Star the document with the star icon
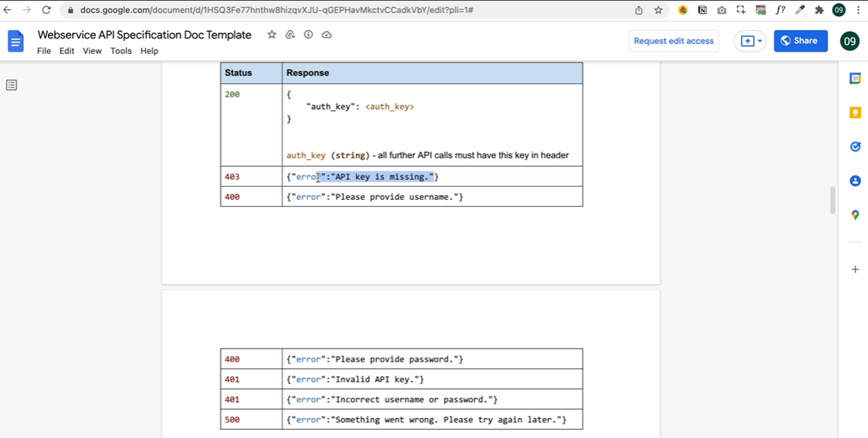 tap(272, 35)
